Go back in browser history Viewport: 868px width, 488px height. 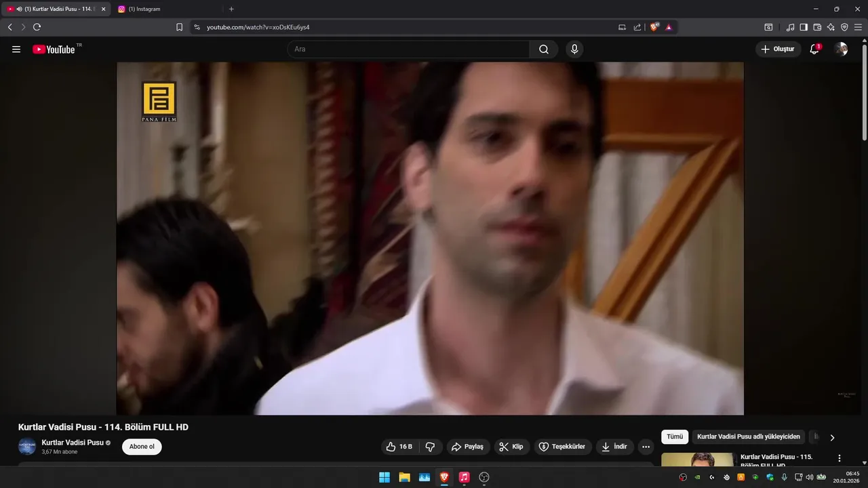tap(9, 27)
